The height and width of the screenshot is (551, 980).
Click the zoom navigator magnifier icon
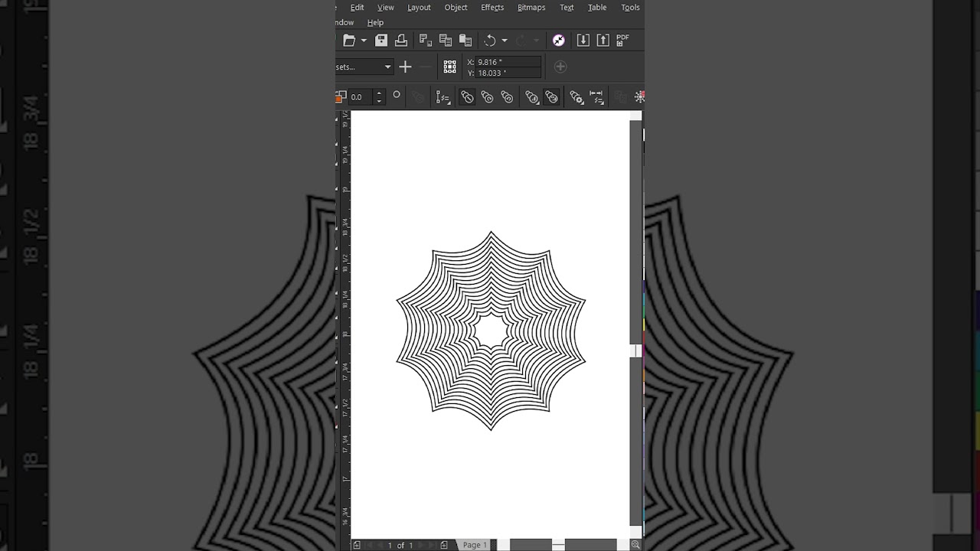(635, 545)
